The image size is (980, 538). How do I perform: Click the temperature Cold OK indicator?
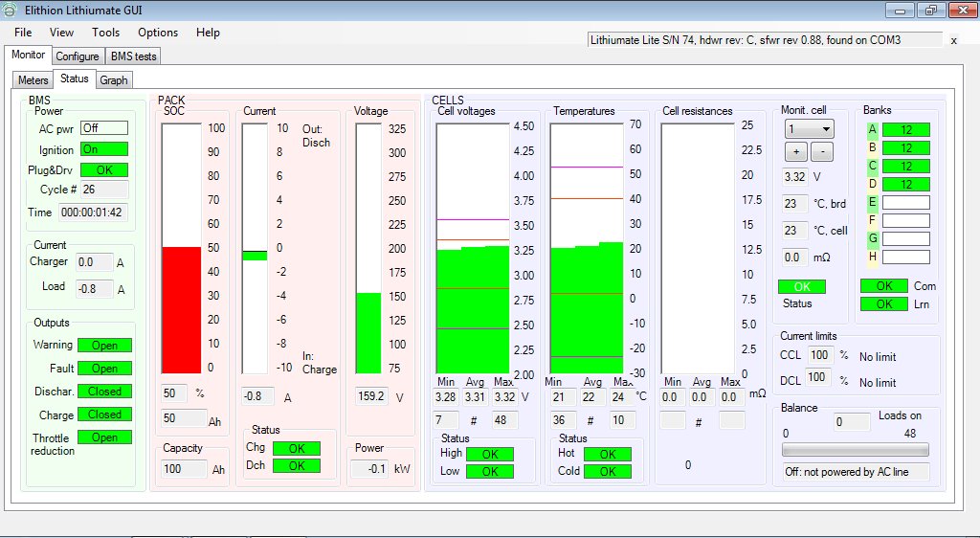pyautogui.click(x=608, y=472)
